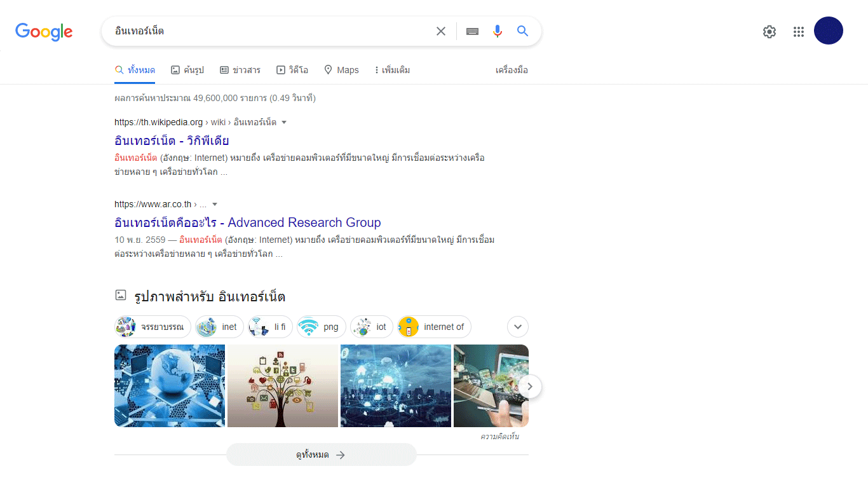The width and height of the screenshot is (868, 492).
Task: Click the Google logo
Action: (x=44, y=31)
